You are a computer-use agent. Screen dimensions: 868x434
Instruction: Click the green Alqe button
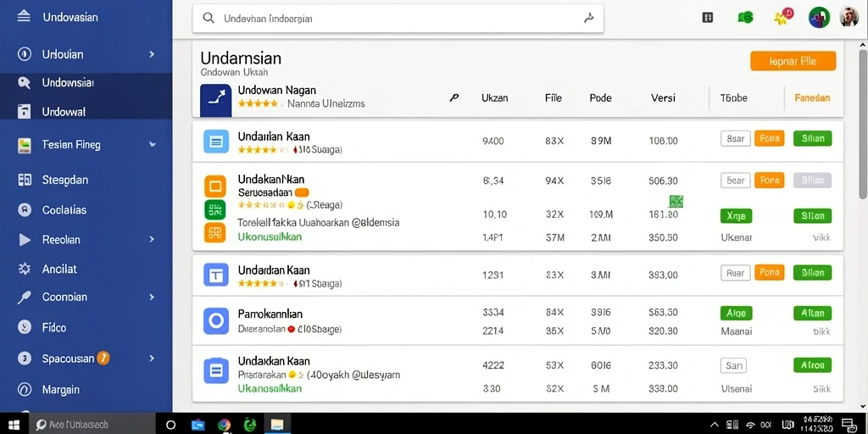(736, 314)
